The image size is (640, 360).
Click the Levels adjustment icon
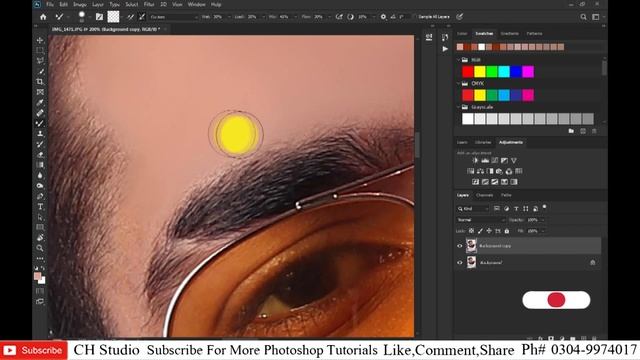[x=485, y=160]
